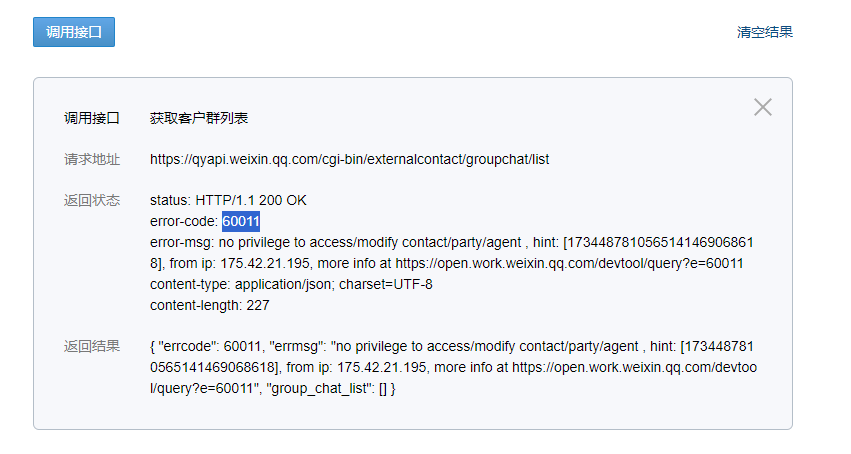Click the blue 调用接口 button
This screenshot has height=454, width=851.
pos(74,32)
